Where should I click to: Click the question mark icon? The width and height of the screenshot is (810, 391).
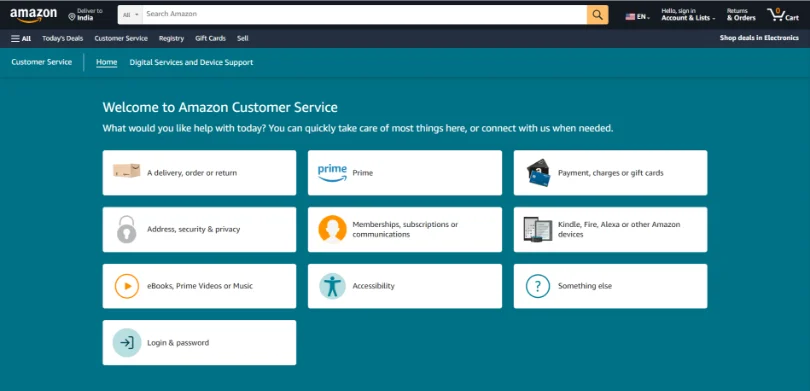tap(538, 286)
